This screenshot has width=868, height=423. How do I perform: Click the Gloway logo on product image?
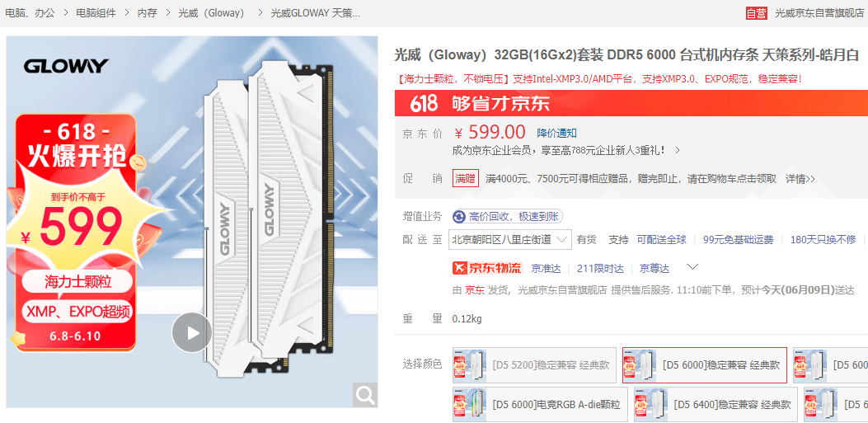66,67
